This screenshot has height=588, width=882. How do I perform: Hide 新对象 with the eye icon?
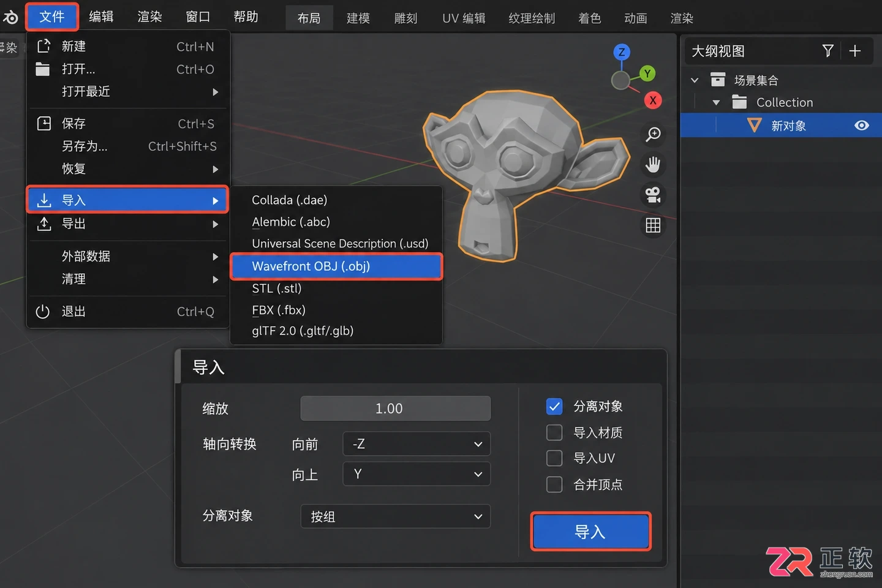click(x=862, y=126)
